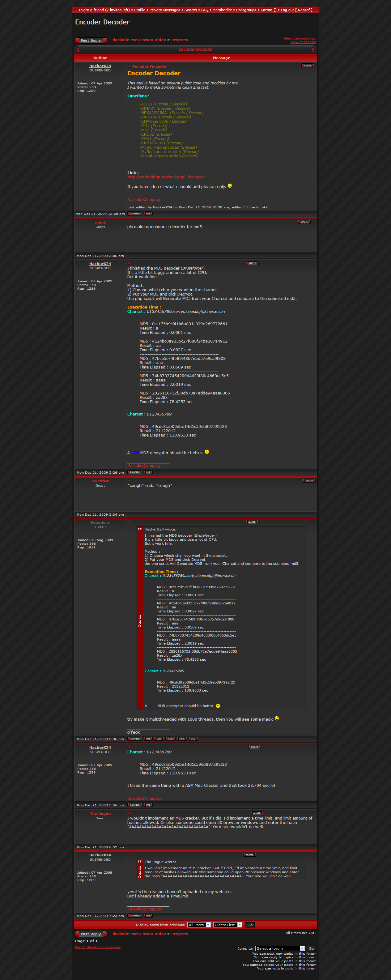
Task: Open the codershop.eu tool link
Action: click(166, 177)
